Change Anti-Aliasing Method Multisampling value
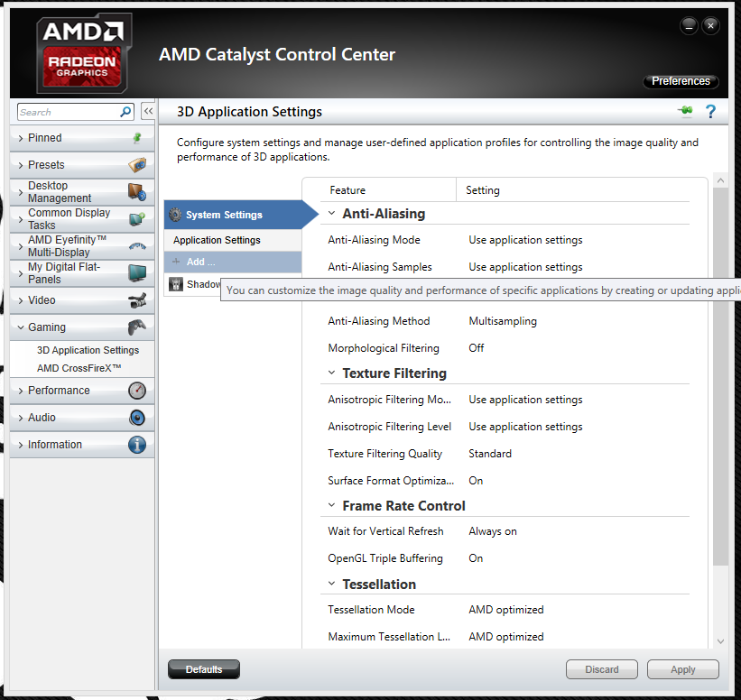 [x=503, y=321]
